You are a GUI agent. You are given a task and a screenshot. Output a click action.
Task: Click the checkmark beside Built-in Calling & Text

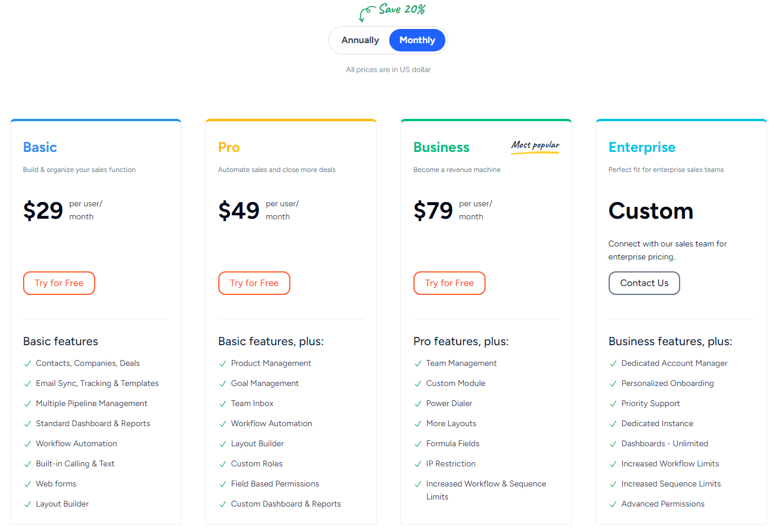click(x=27, y=463)
